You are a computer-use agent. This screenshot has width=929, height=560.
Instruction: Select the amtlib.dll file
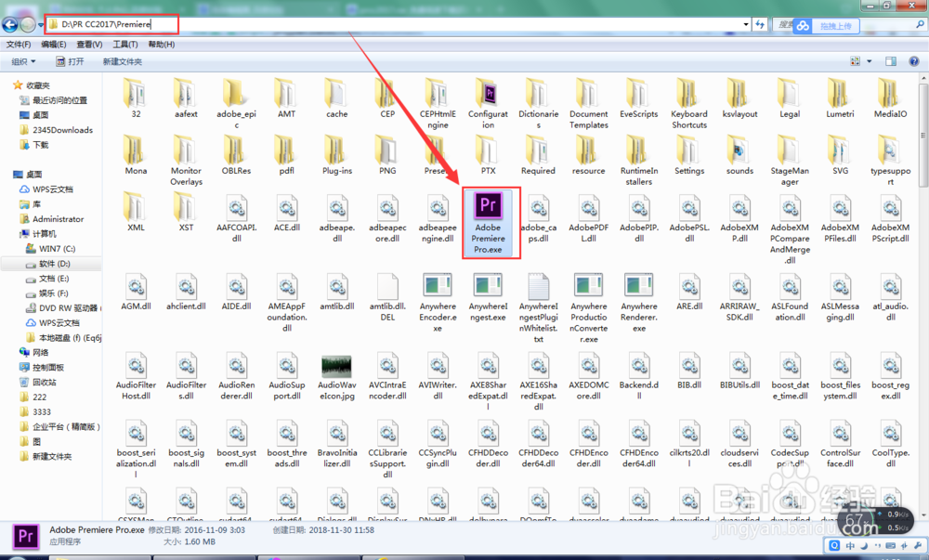pos(337,292)
